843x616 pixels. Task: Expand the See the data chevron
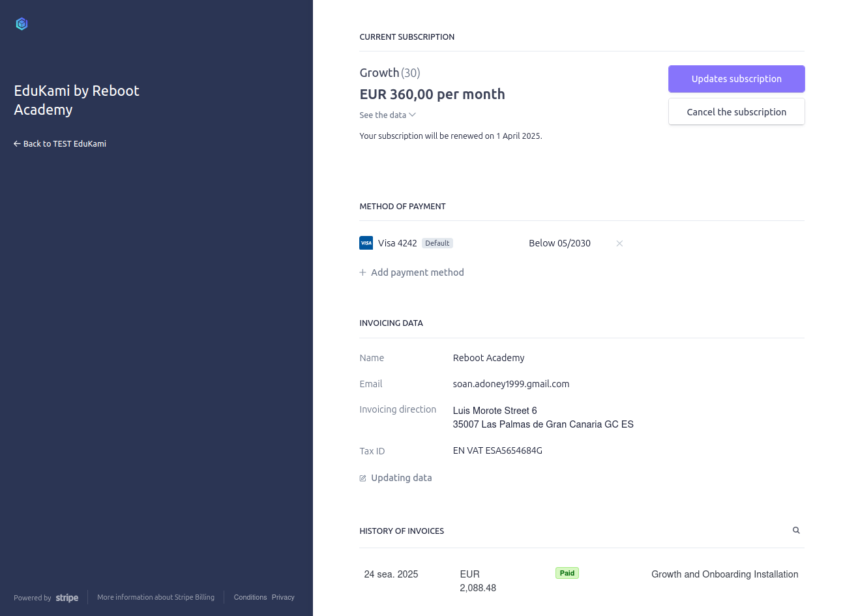pyautogui.click(x=412, y=115)
